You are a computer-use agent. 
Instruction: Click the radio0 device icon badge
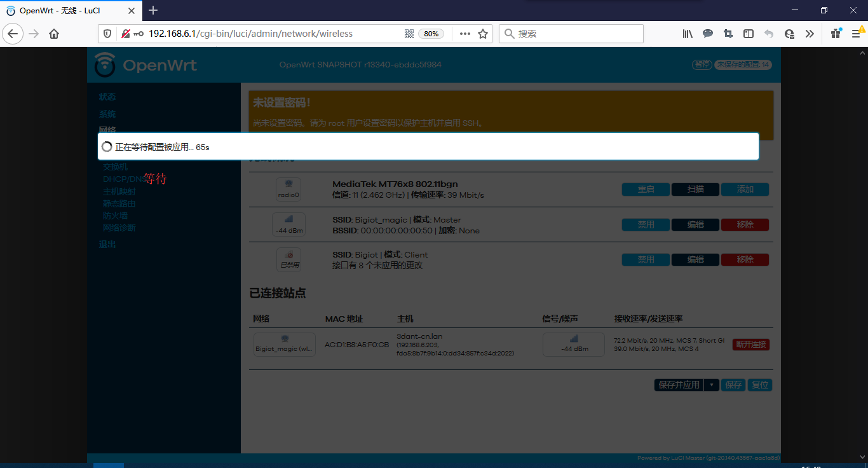[x=288, y=189]
